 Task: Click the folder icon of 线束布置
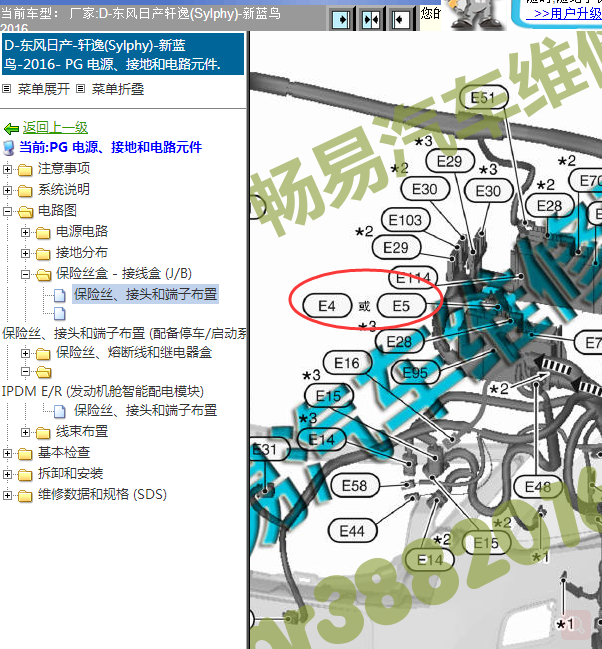coord(43,433)
